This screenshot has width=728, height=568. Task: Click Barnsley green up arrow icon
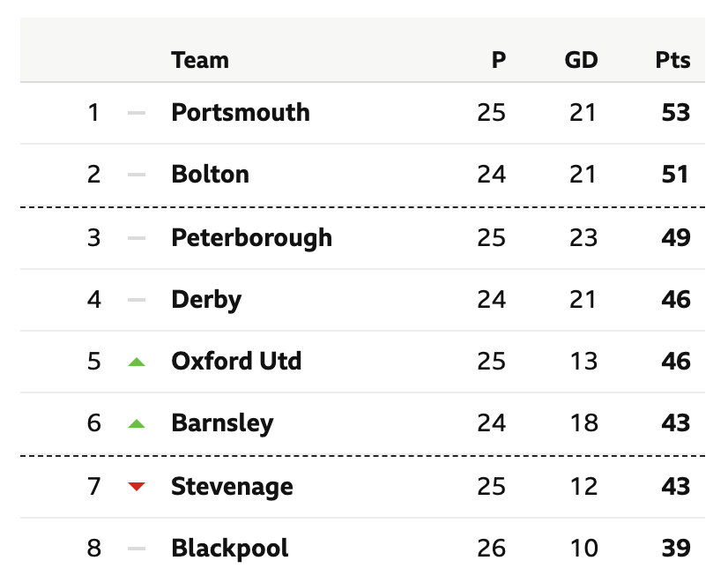coord(137,423)
